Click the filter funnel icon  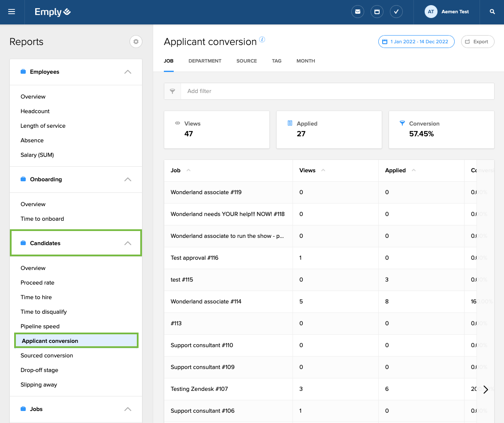[x=172, y=91]
